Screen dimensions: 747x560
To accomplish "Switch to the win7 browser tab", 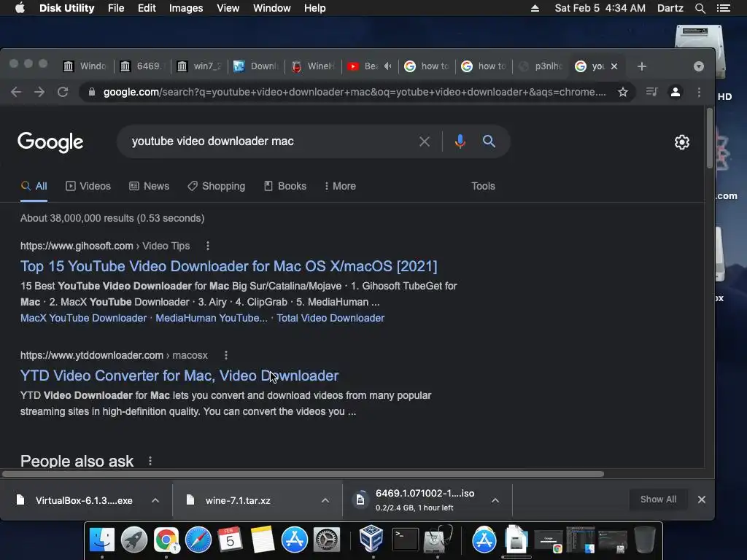I will (x=199, y=66).
